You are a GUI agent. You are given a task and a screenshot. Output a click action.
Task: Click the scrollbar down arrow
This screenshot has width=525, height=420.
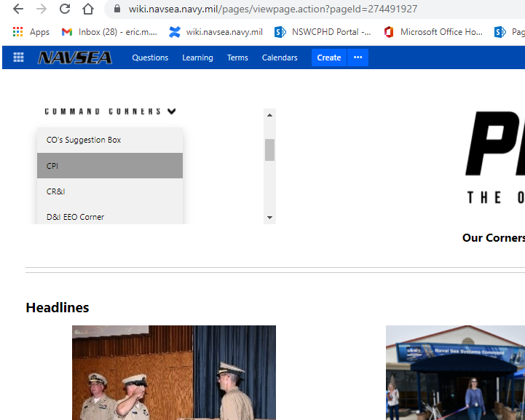pos(269,218)
